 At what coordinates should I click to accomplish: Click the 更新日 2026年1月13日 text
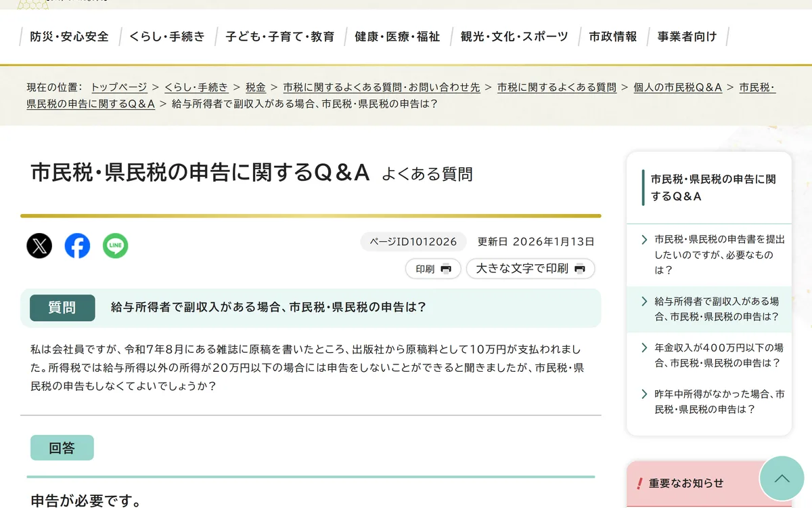click(536, 241)
